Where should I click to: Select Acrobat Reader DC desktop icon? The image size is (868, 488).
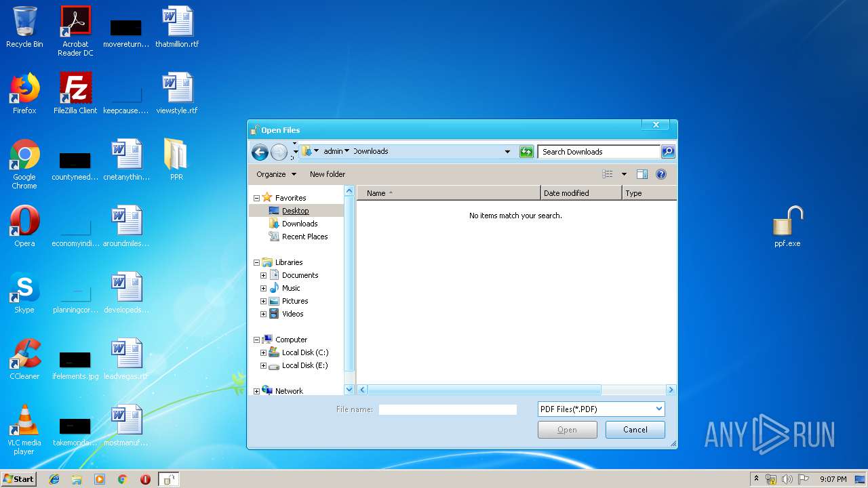pos(75,31)
